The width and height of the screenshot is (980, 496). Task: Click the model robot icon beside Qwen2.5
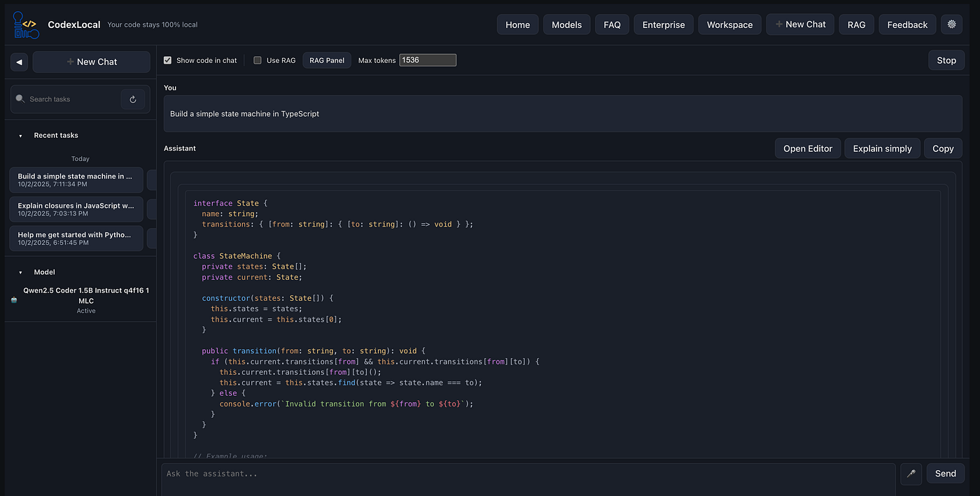pyautogui.click(x=14, y=300)
